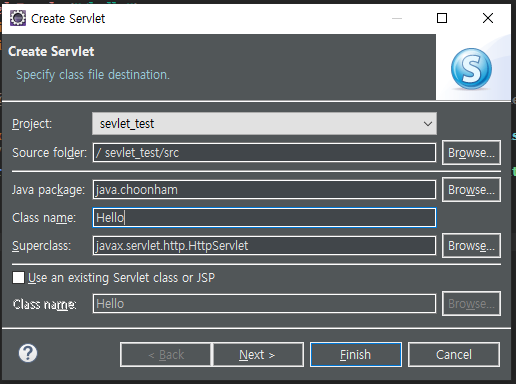Viewport: 516px width, 384px height.
Task: Click the Superclass label text
Action: (x=41, y=246)
